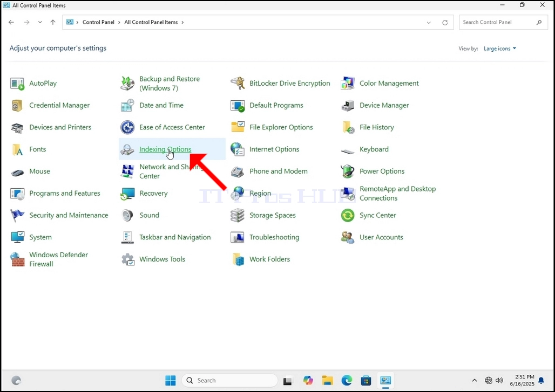
Task: Open the Recovery icon
Action: pyautogui.click(x=127, y=194)
